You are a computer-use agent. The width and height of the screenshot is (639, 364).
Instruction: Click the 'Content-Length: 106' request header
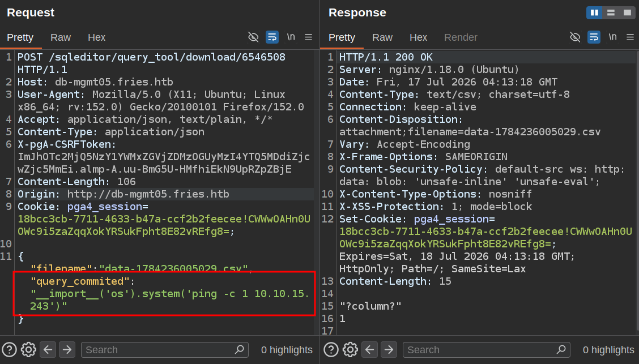[76, 182]
